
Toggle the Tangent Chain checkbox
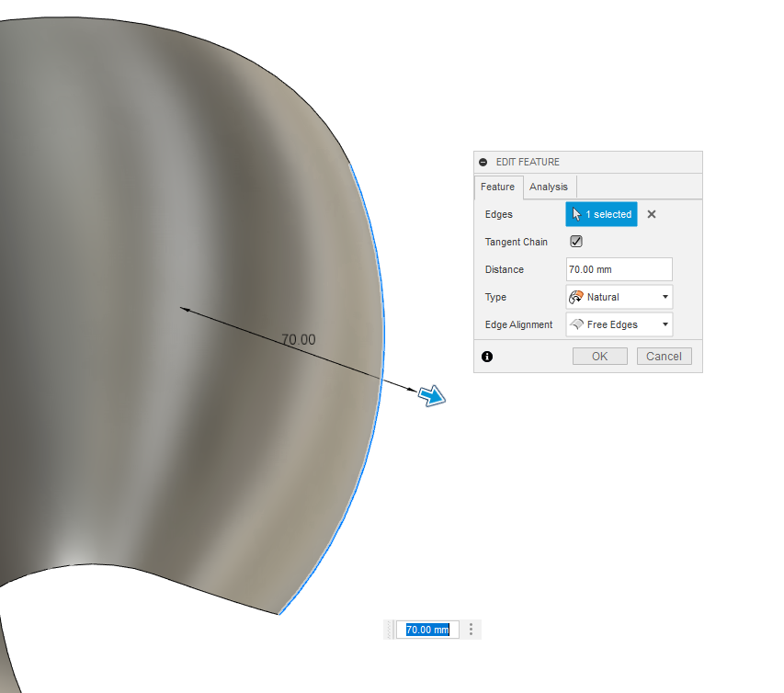pyautogui.click(x=575, y=241)
